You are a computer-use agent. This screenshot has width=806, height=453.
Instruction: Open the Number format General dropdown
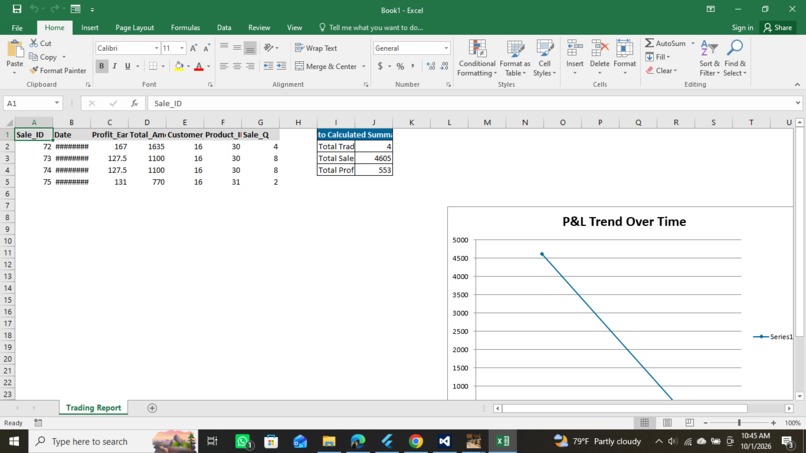(446, 48)
